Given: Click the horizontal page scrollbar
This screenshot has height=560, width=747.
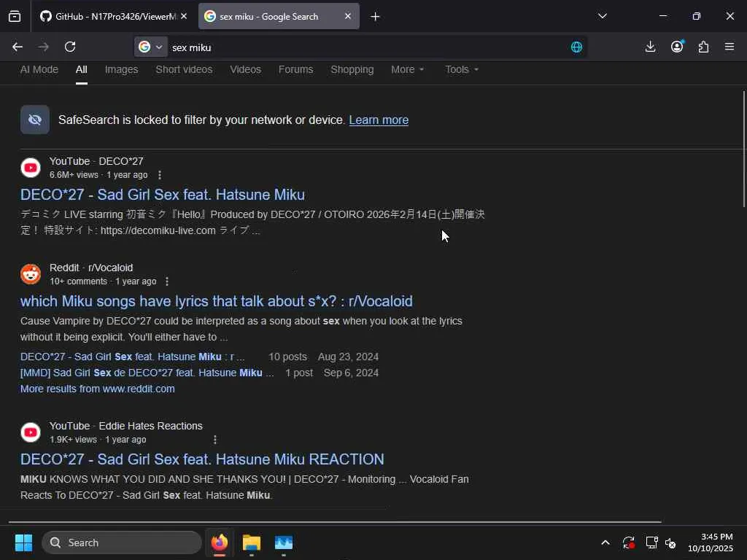Looking at the screenshot, I should pos(335,522).
